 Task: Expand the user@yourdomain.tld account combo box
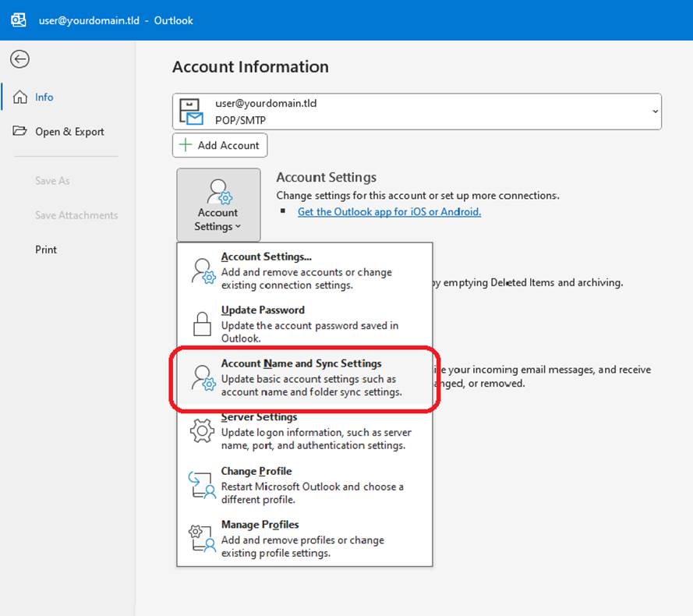coord(417,112)
